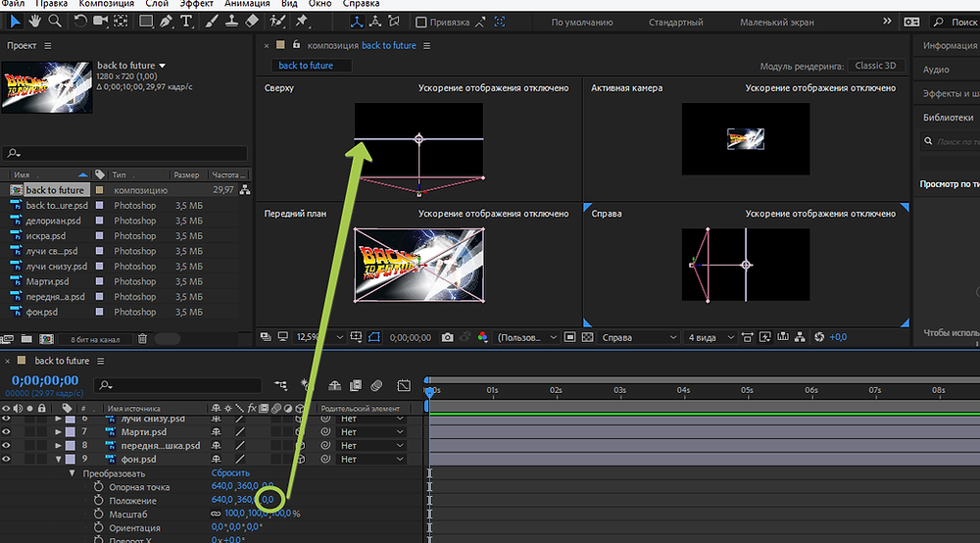Expand the Марти.psd layer

tap(58, 432)
